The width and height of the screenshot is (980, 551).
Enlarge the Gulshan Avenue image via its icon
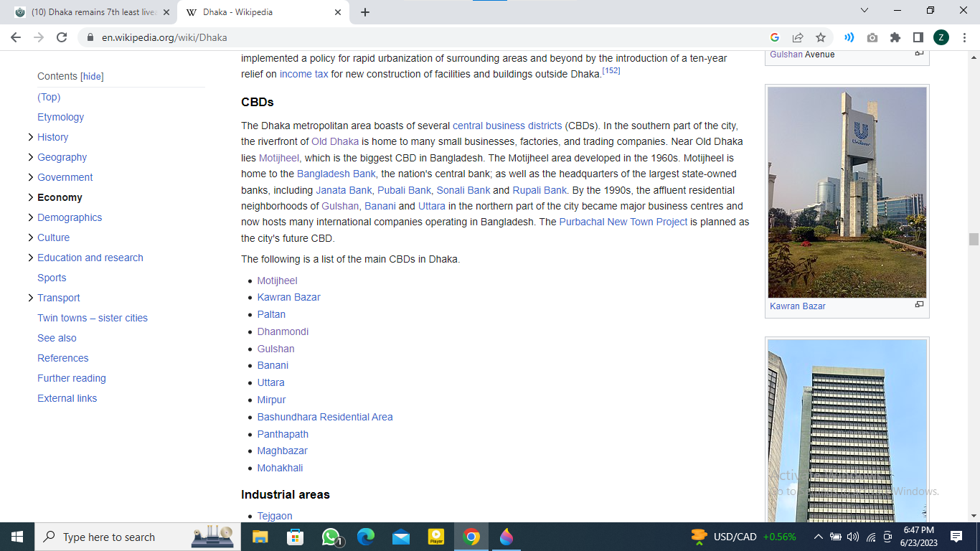(x=919, y=53)
